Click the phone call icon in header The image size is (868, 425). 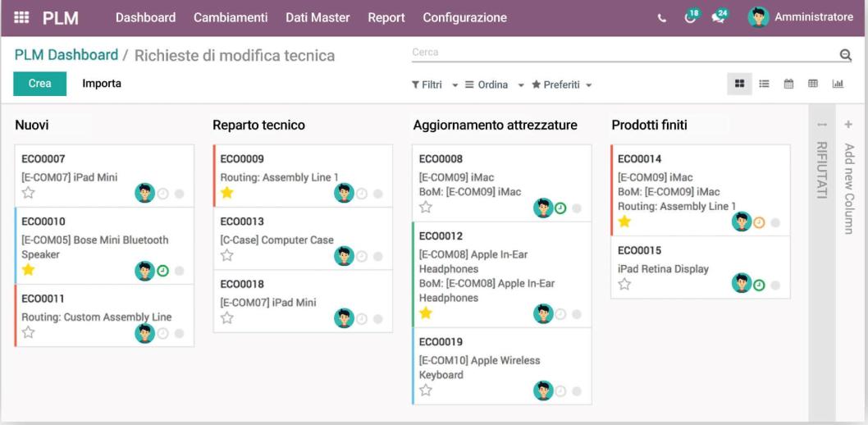pos(662,18)
